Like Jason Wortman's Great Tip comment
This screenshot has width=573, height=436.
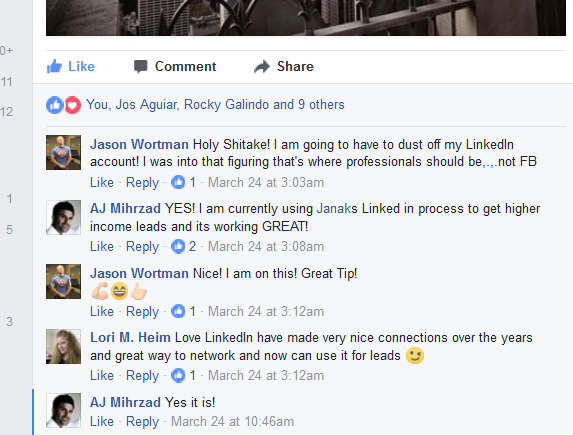pos(102,311)
